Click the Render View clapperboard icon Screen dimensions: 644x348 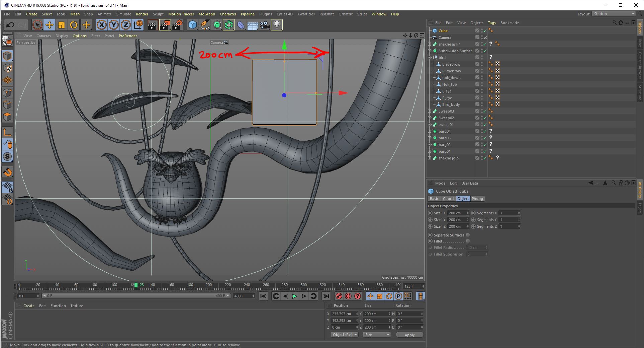[153, 25]
